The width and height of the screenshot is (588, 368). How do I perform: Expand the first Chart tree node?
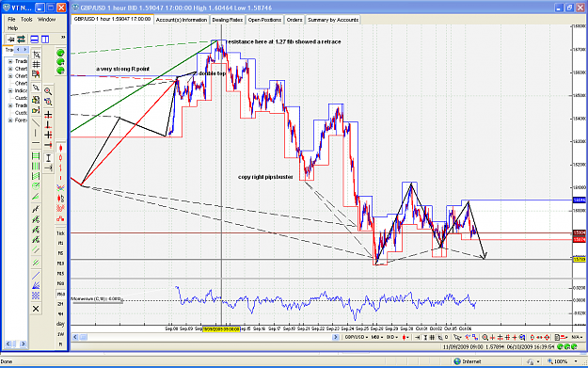10,69
